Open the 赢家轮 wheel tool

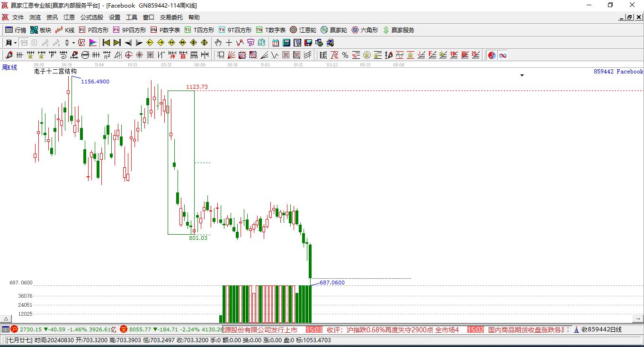334,30
